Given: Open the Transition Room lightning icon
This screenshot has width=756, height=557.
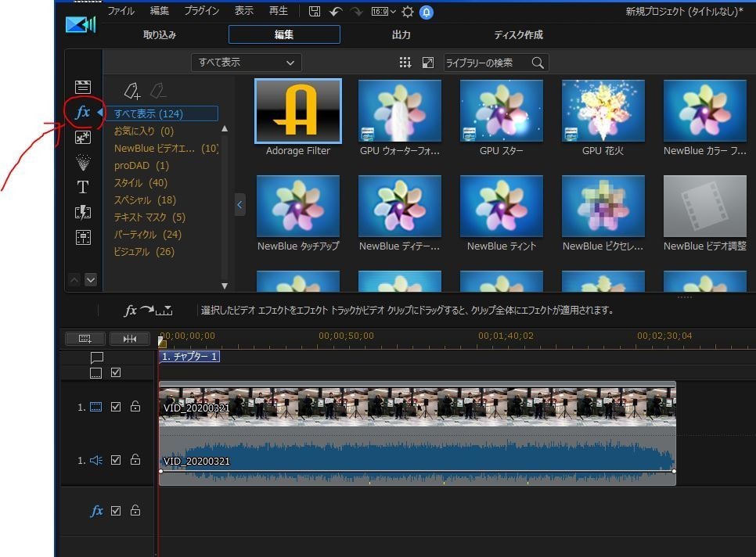Looking at the screenshot, I should pos(83,212).
